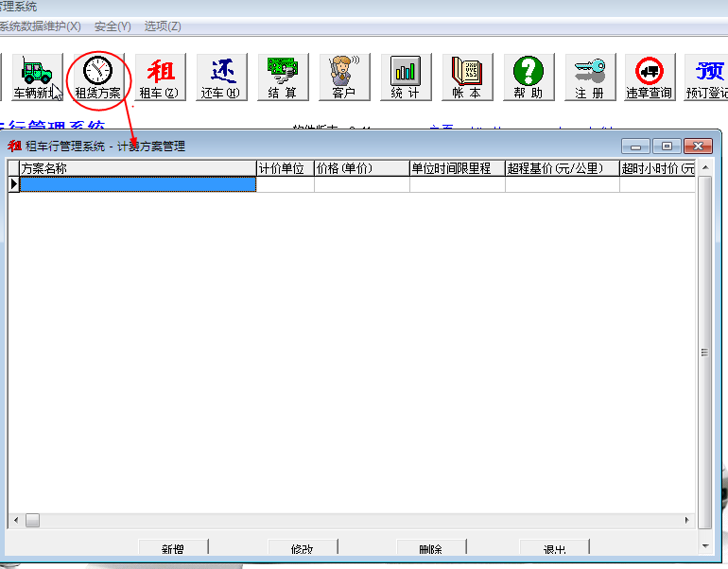Open the 租赁方案 clock icon
The height and width of the screenshot is (569, 728).
(x=98, y=77)
